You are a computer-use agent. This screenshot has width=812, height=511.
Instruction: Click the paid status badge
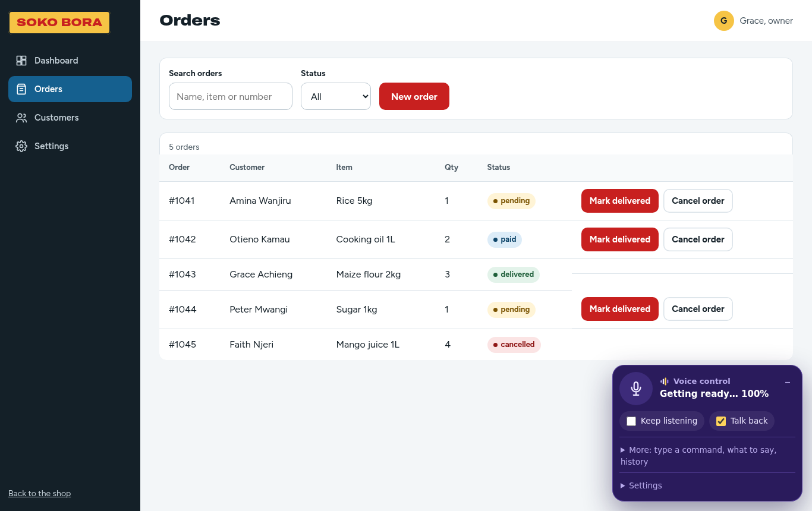(505, 239)
